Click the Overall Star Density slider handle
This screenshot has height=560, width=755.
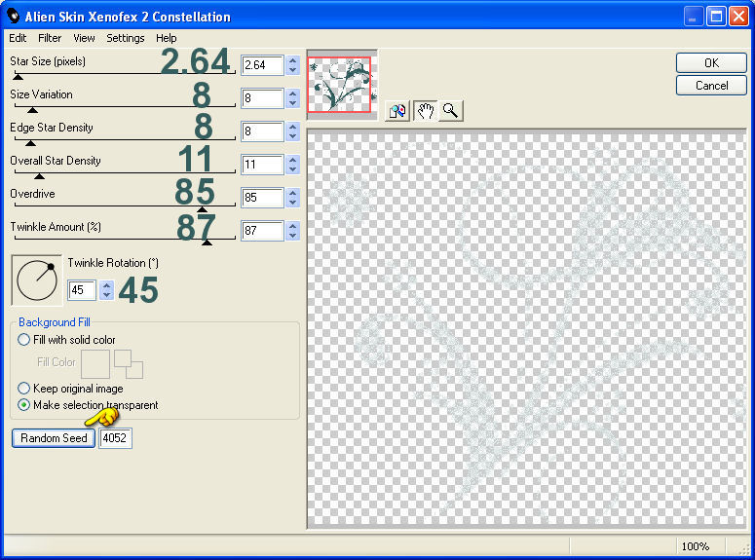[x=40, y=176]
